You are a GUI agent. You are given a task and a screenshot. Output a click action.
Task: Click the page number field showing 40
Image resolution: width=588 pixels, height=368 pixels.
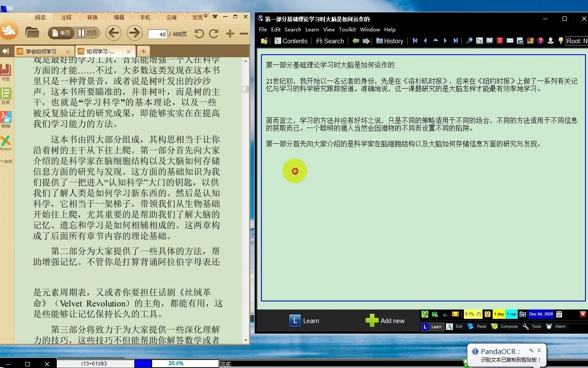tap(157, 34)
